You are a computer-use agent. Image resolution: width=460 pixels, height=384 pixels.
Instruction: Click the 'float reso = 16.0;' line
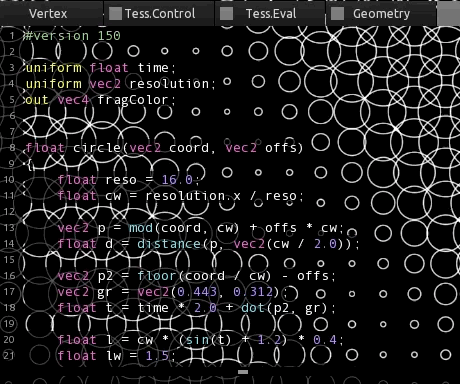coord(129,180)
